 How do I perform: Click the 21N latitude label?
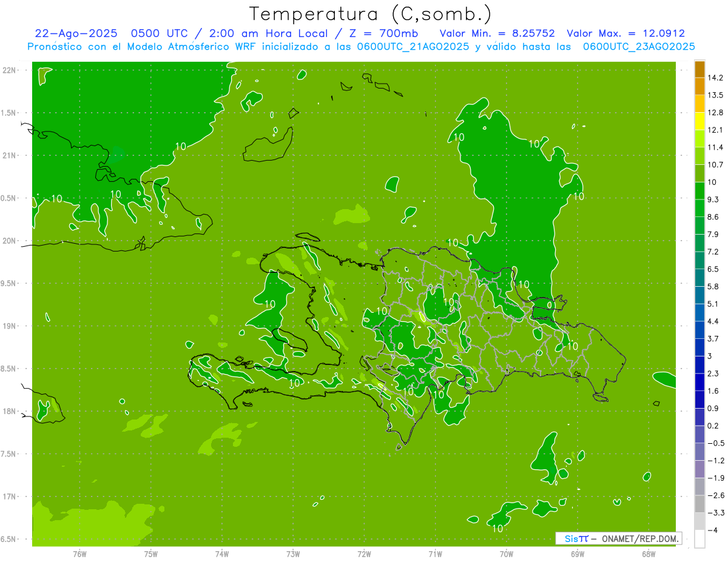(x=9, y=155)
